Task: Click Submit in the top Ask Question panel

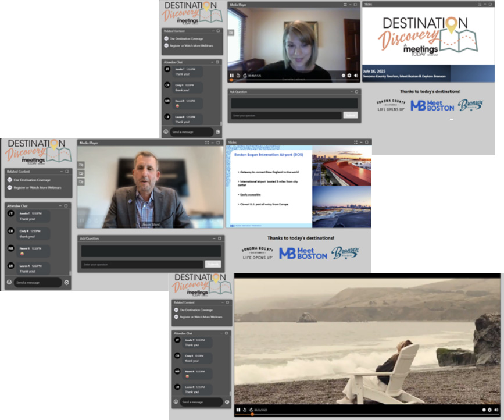Action: point(350,115)
